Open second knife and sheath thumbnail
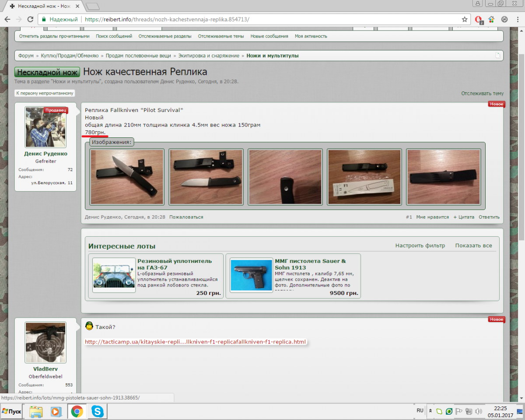Screen dimensions: 525x420 [x=206, y=177]
